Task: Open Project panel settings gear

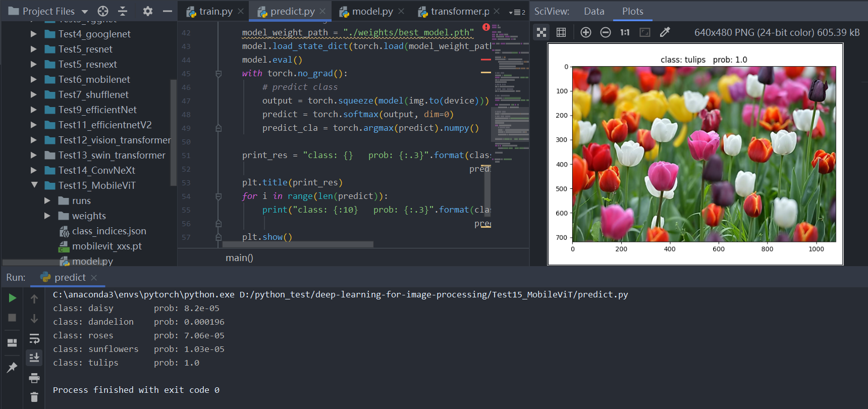Action: 147,11
